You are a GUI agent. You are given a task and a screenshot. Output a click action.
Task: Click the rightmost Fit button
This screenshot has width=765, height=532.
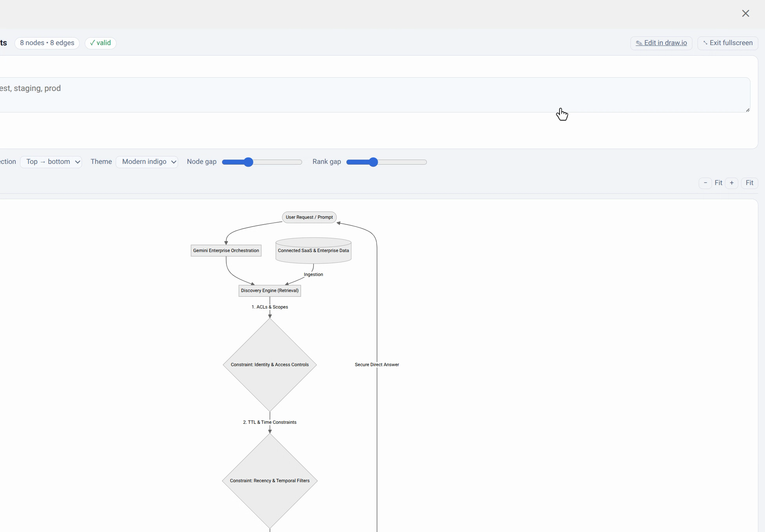pyautogui.click(x=749, y=183)
